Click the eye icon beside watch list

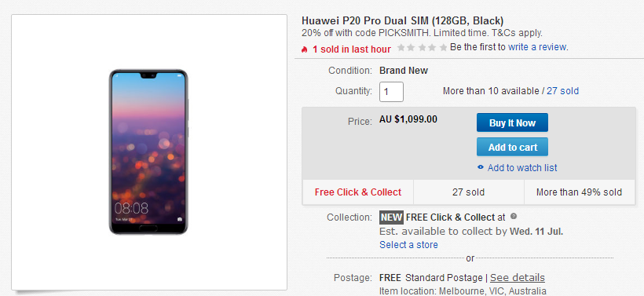[481, 167]
